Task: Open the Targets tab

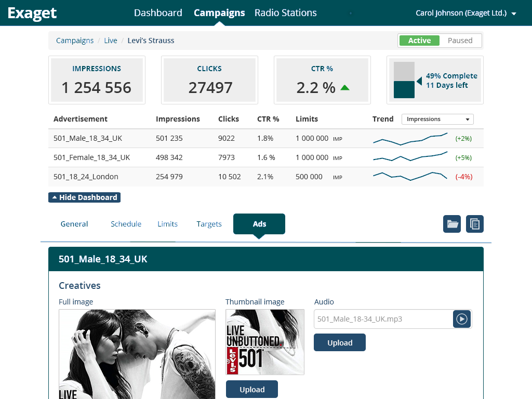Action: click(209, 224)
